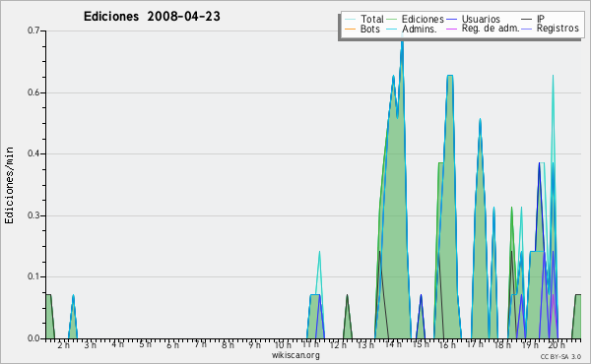Click the '10 h' x-axis label
Viewport: 591px width, 364px height.
283,345
